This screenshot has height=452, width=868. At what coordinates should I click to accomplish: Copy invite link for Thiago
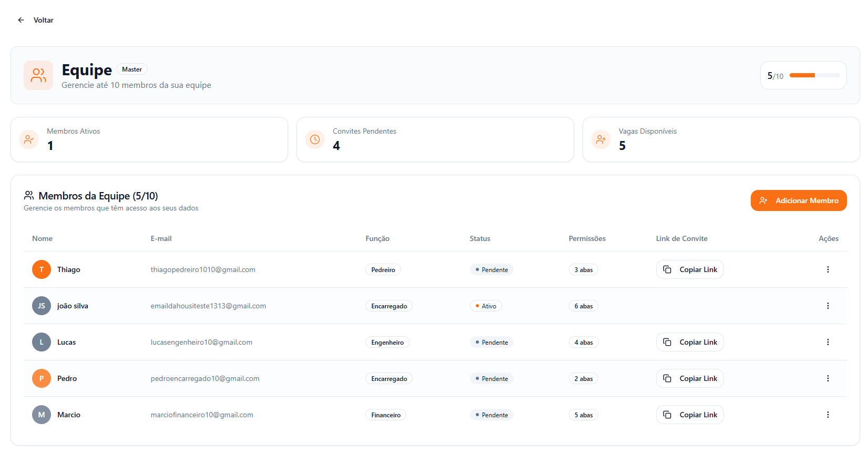click(x=690, y=269)
